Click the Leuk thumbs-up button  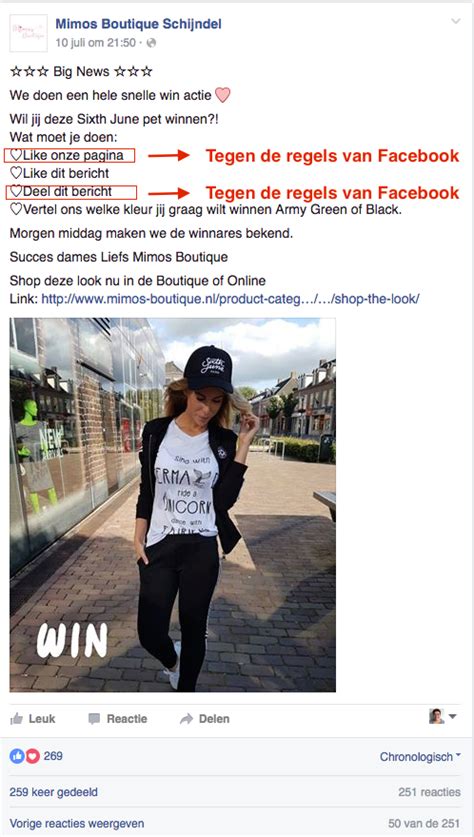pyautogui.click(x=33, y=718)
